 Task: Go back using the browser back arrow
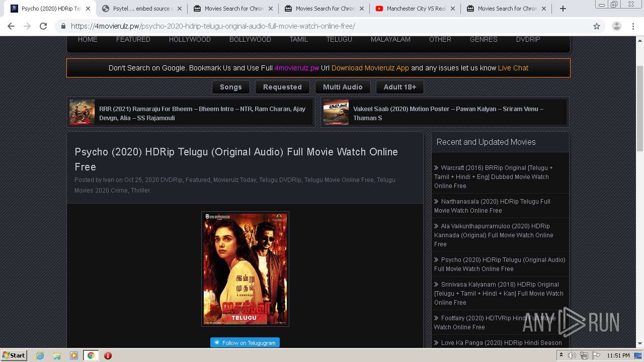(11, 26)
